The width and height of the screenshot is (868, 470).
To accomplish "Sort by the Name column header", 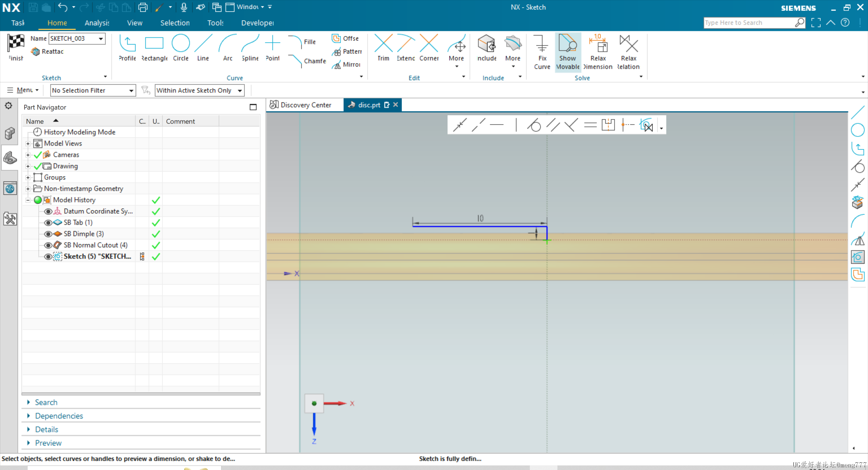I will pyautogui.click(x=35, y=121).
